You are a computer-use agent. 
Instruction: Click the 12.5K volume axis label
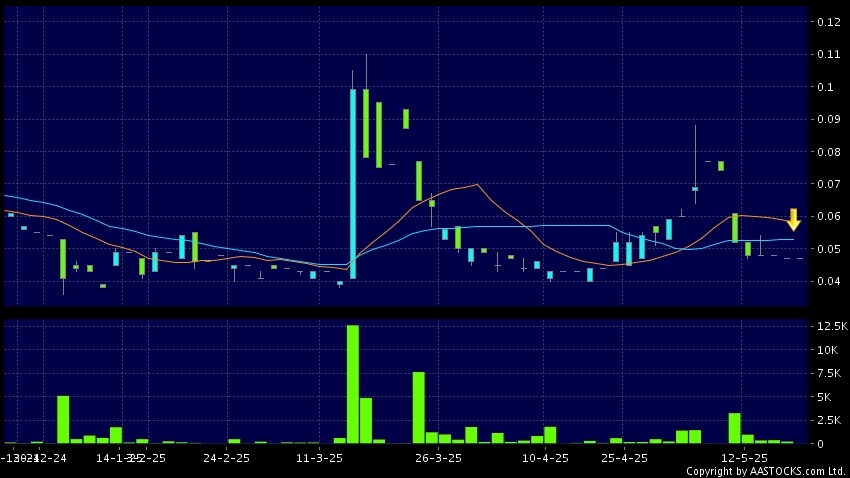tap(832, 326)
